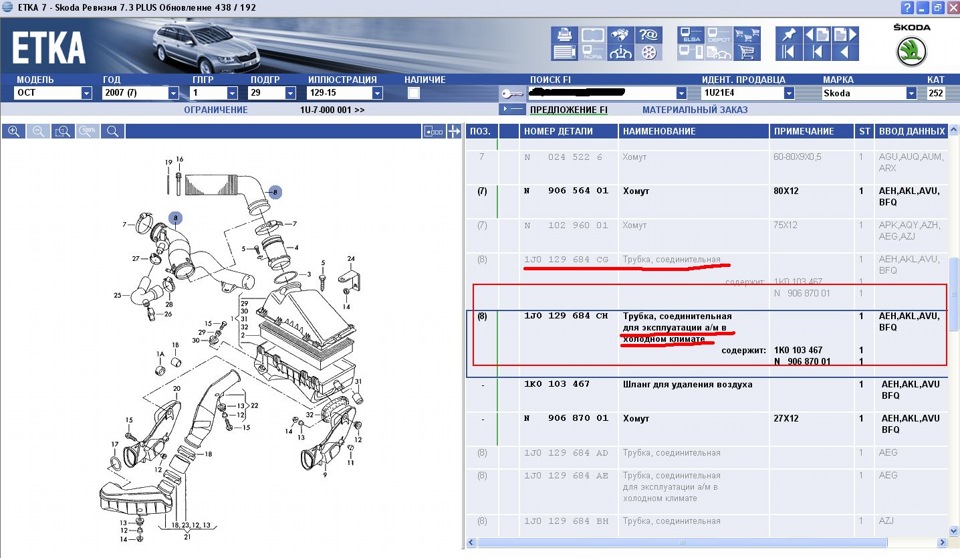Viewport: 960px width, 558px height.
Task: Select the zoom-region magnifier tool
Action: (62, 131)
